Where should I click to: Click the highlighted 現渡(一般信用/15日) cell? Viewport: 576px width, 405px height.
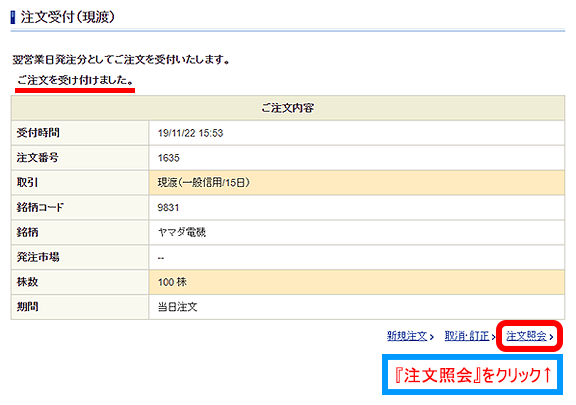click(356, 183)
